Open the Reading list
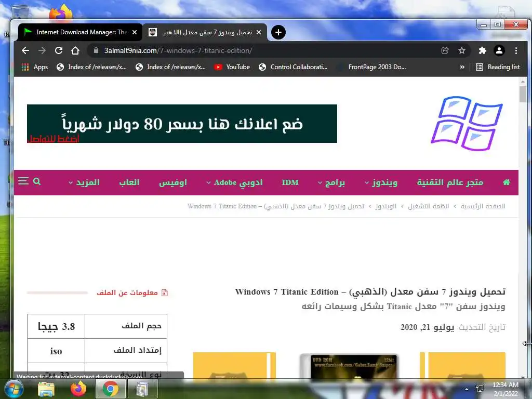 click(x=498, y=67)
